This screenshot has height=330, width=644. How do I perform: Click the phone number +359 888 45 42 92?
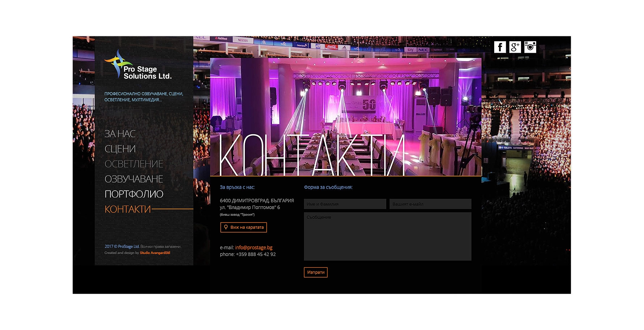click(x=255, y=254)
